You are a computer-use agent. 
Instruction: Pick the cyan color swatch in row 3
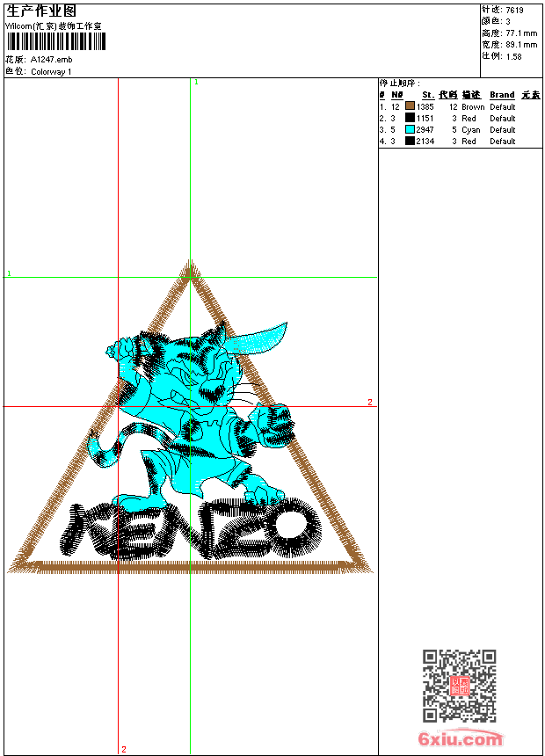pos(410,129)
